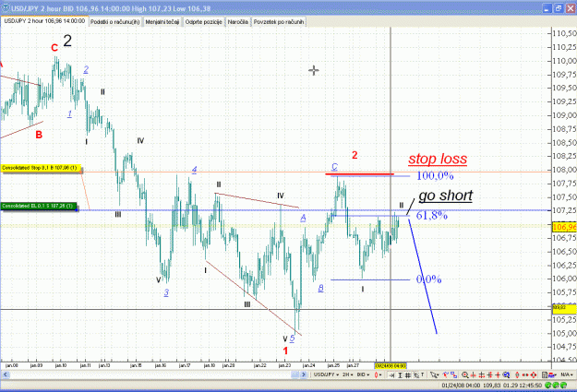Viewport: 577px width, 392px height.
Task: Click the vertical scale bar icon
Action: pyautogui.click(x=400, y=375)
